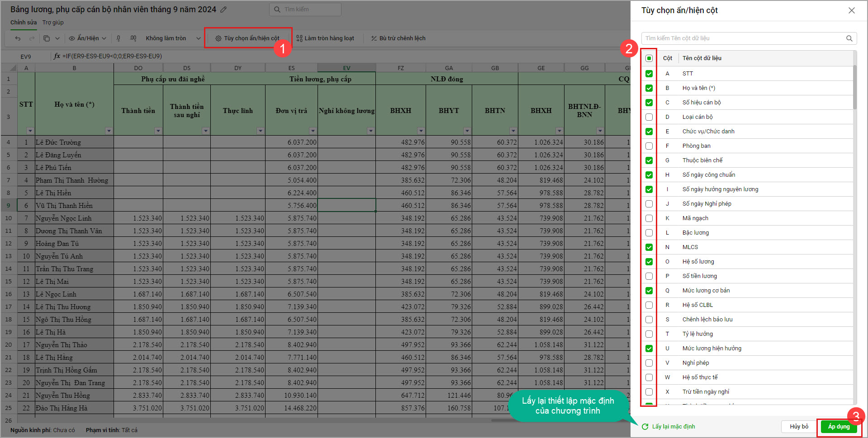This screenshot has width=868, height=438.
Task: Click the Áp dụng button
Action: point(839,427)
